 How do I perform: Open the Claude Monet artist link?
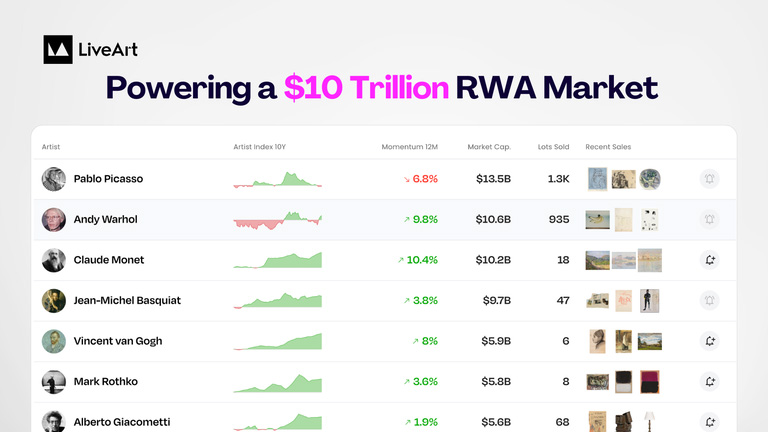(x=109, y=260)
